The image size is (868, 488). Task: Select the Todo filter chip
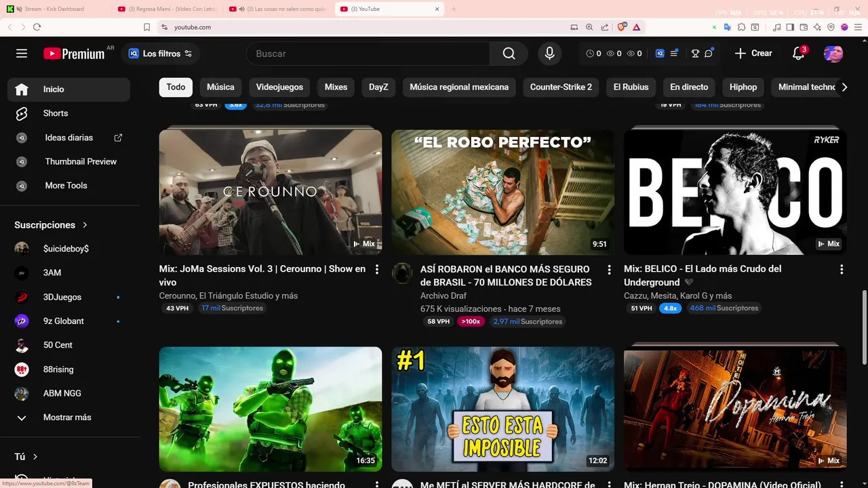176,87
